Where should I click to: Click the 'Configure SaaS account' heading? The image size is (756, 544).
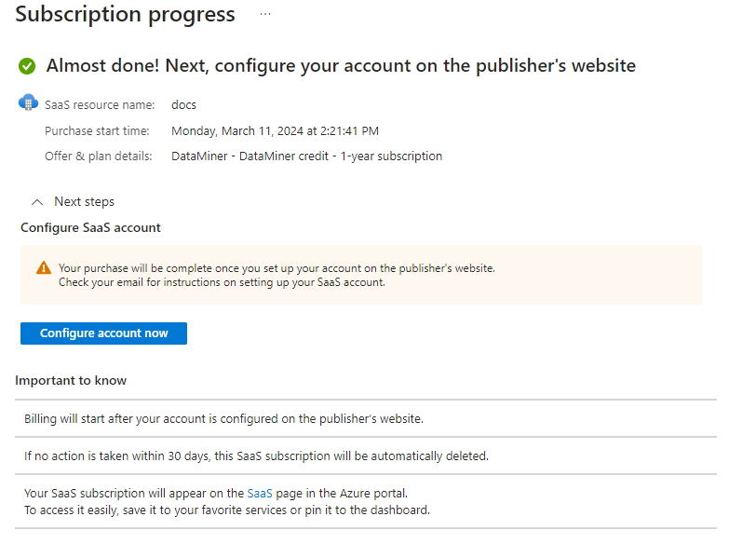pos(90,227)
